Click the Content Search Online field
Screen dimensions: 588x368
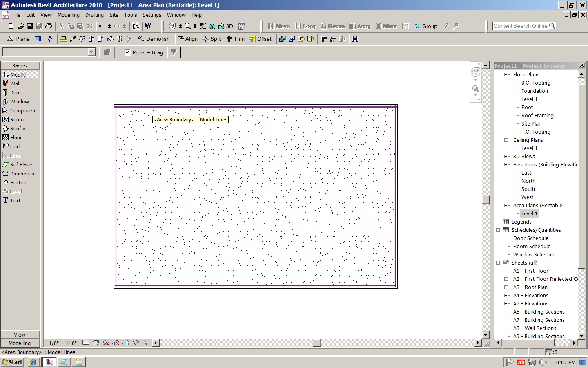(x=520, y=26)
